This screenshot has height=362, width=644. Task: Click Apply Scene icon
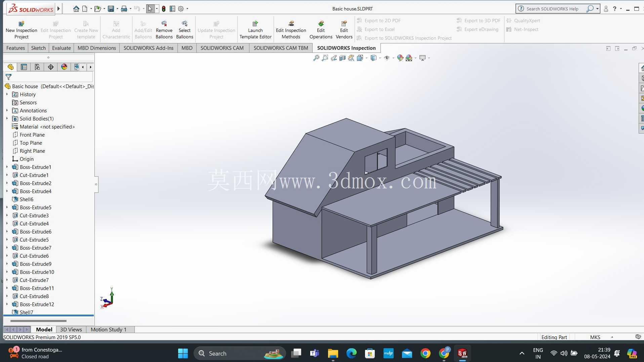[409, 58]
